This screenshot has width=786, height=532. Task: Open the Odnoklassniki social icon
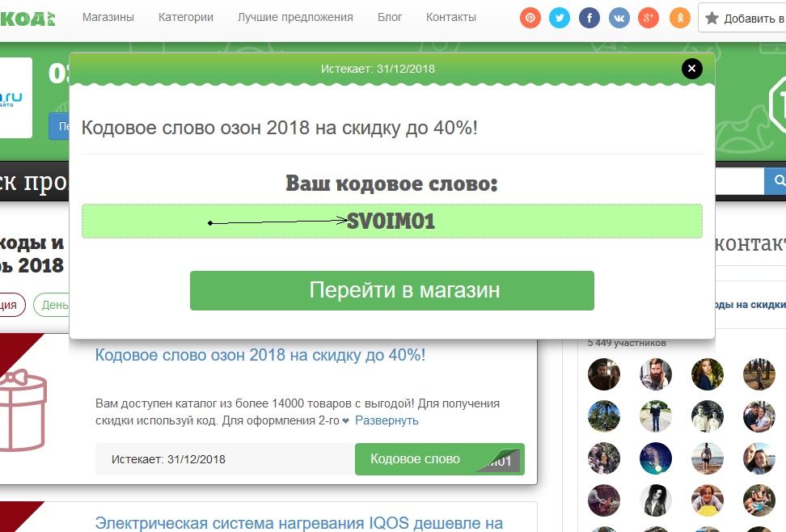[680, 18]
